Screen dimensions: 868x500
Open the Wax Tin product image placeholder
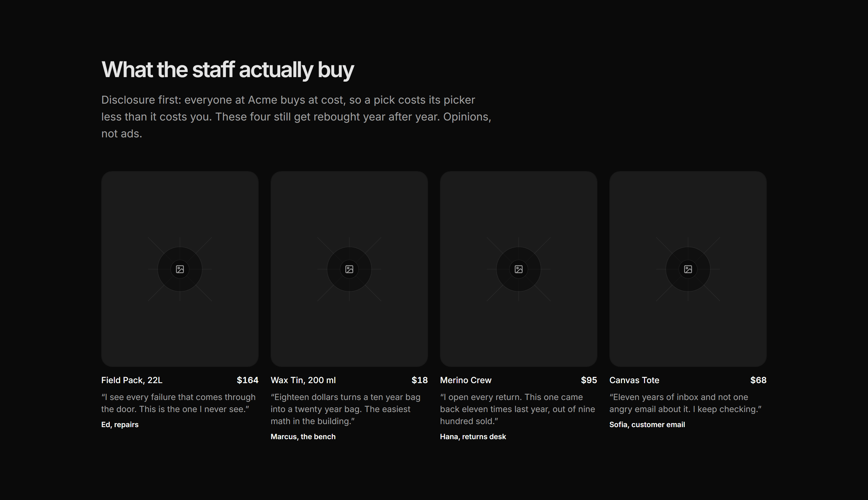(349, 269)
